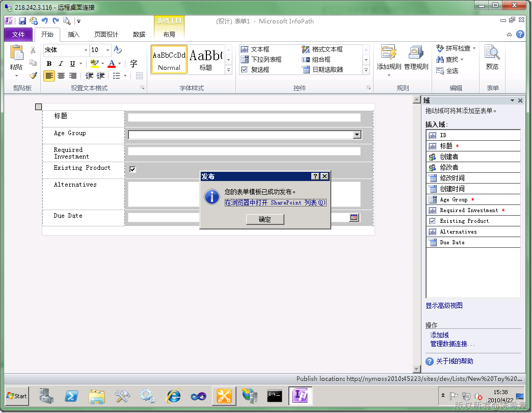Open PowerShell from the taskbar
The width and height of the screenshot is (532, 413).
(71, 396)
